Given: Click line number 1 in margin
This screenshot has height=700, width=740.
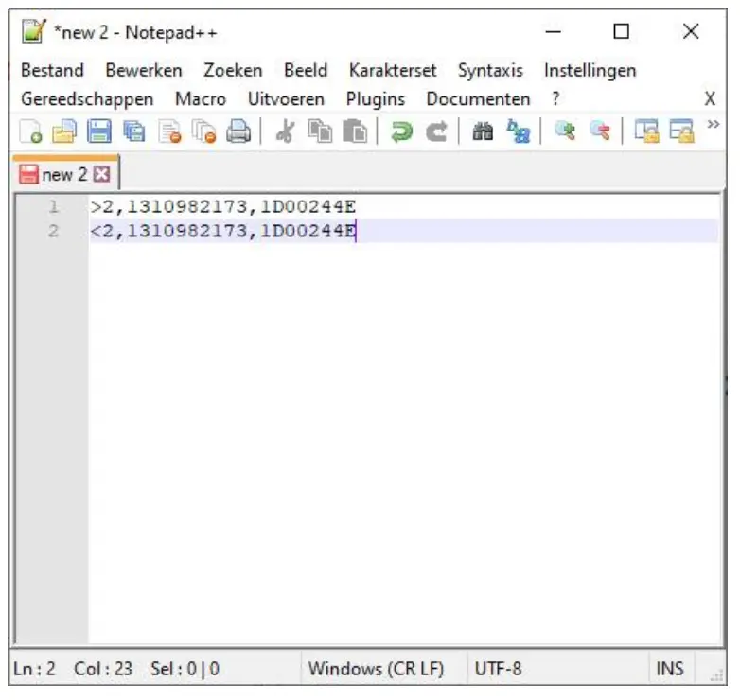Looking at the screenshot, I should pos(53,206).
